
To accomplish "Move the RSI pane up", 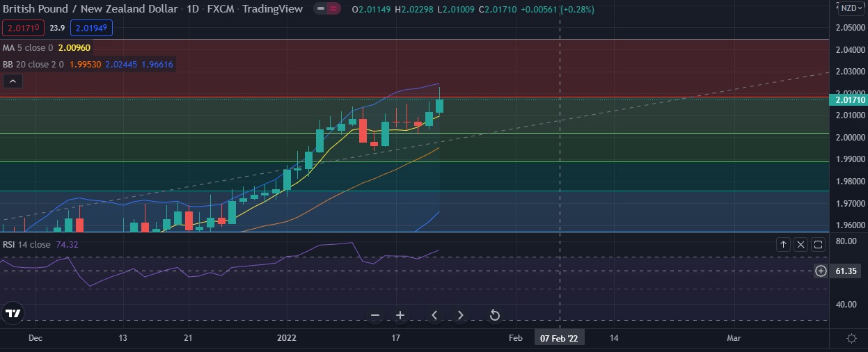I will pyautogui.click(x=784, y=244).
